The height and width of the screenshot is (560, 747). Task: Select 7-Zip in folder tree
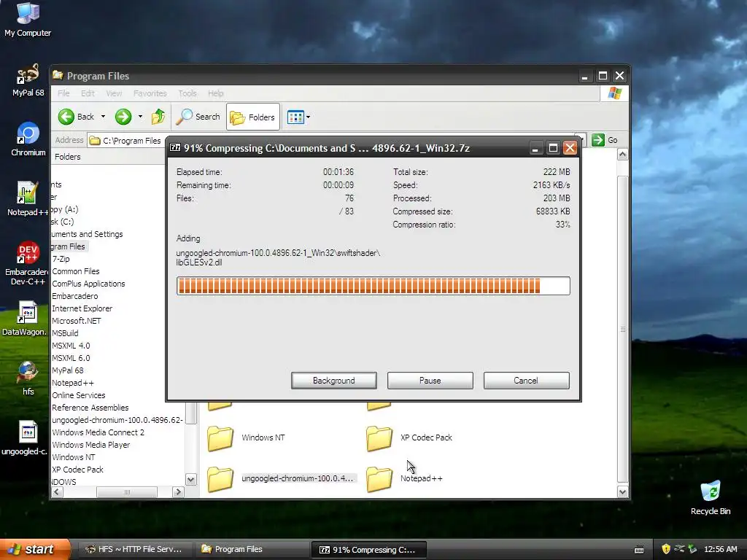pyautogui.click(x=61, y=259)
